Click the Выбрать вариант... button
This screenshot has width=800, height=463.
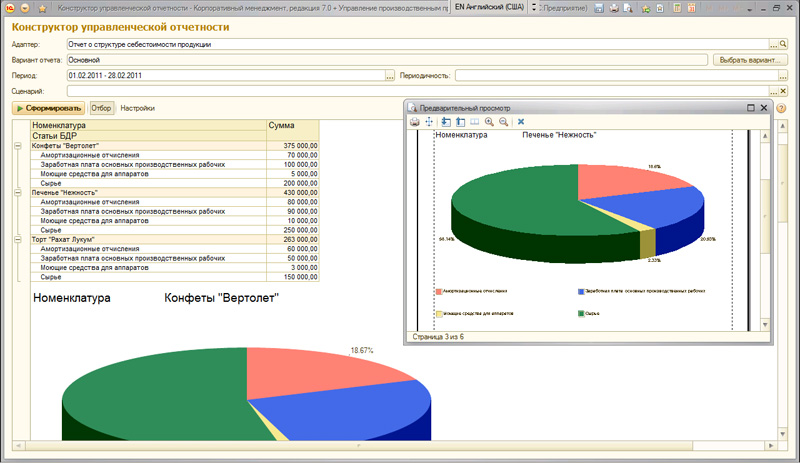[750, 60]
